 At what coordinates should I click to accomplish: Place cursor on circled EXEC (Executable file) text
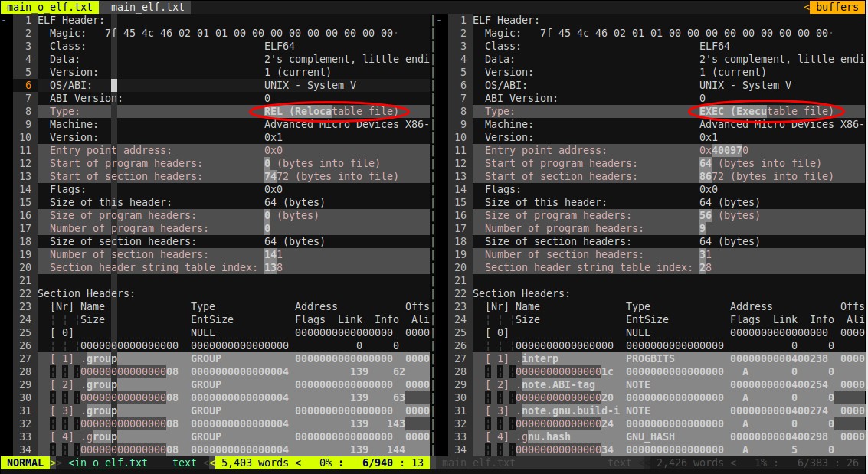(766, 111)
